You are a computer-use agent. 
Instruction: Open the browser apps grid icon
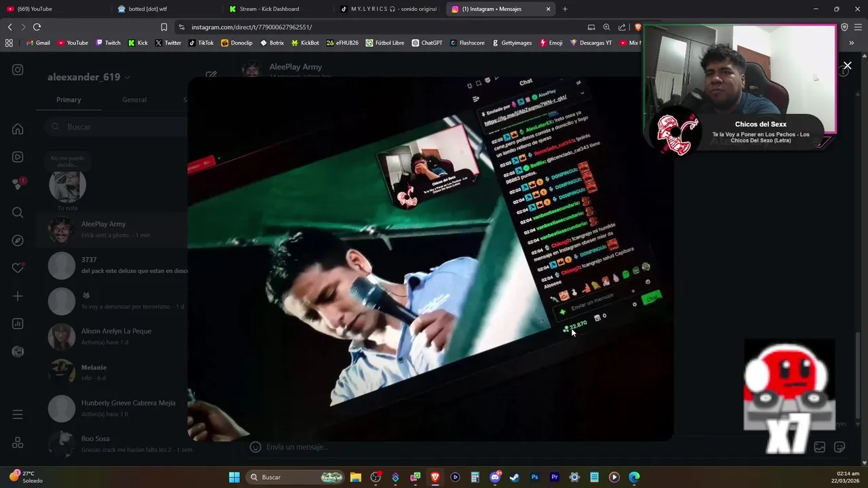pos(9,43)
